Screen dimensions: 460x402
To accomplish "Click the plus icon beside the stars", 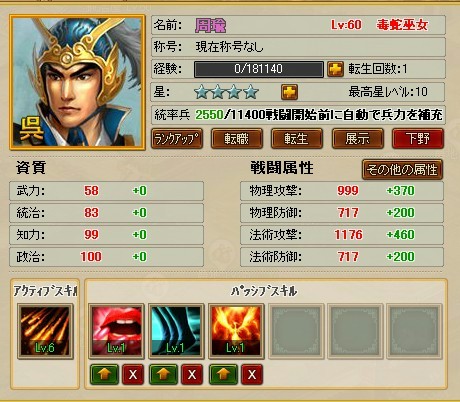I will (x=289, y=92).
